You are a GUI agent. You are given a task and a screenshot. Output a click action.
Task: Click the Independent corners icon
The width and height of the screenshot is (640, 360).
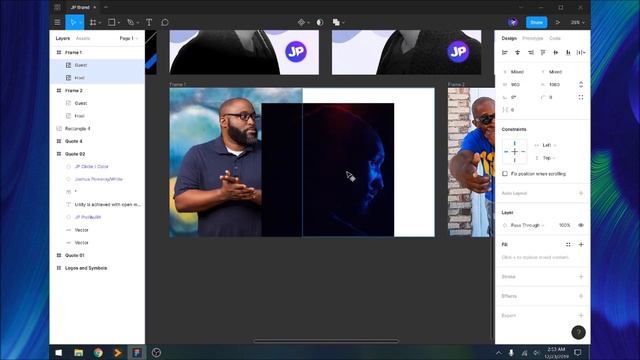pyautogui.click(x=581, y=97)
